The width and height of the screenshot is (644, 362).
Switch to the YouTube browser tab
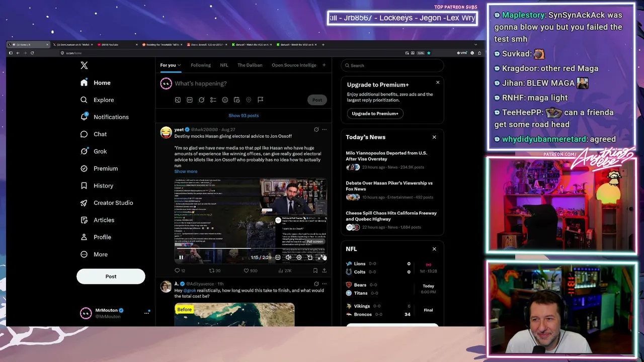click(117, 45)
